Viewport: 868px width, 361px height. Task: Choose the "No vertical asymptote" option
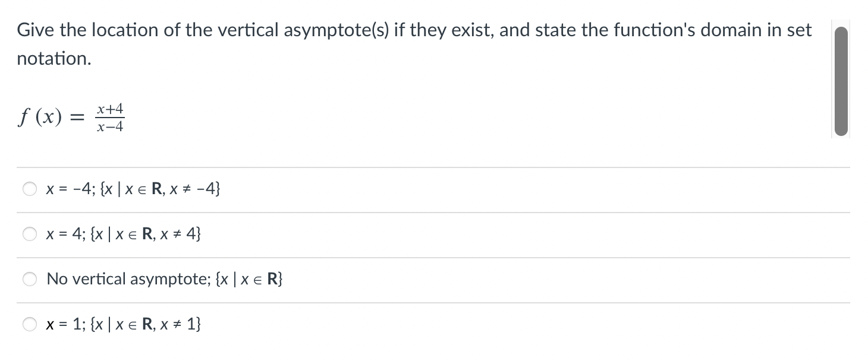29,278
